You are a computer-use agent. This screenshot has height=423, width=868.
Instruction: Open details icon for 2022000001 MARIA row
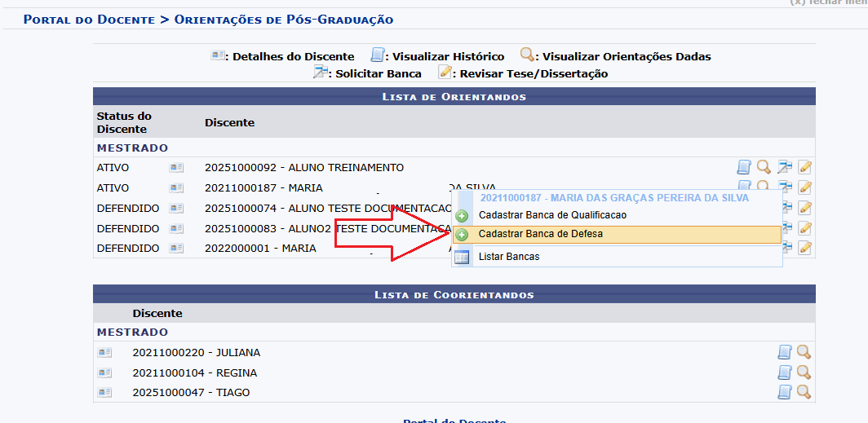point(176,249)
